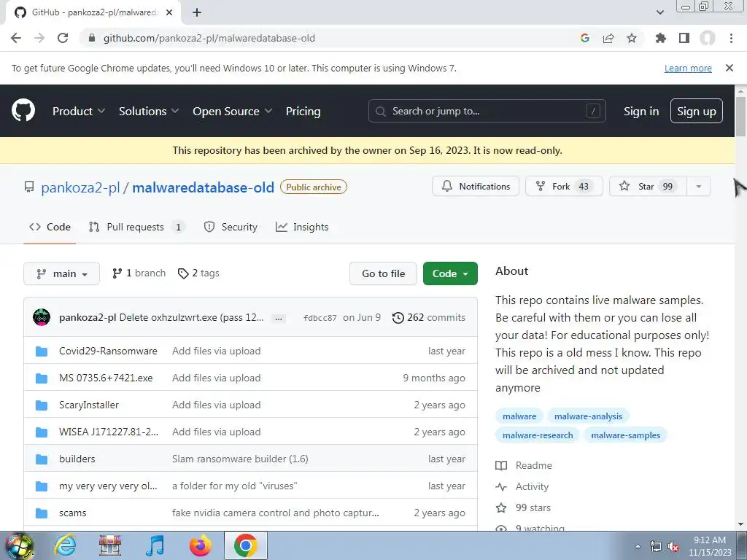View the 1 branch link
747x560 pixels.
coord(139,273)
